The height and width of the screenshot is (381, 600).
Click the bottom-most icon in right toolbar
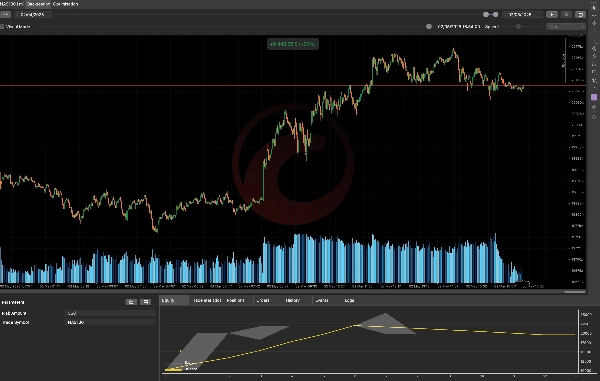click(594, 117)
